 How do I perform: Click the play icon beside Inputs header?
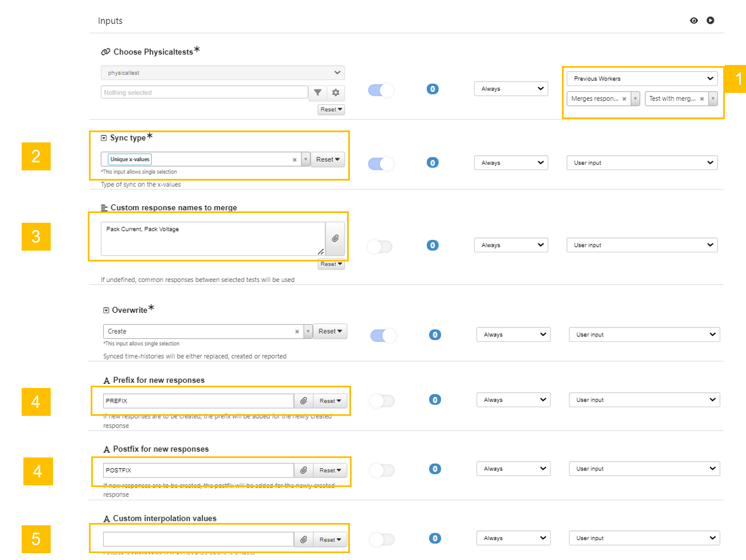710,21
